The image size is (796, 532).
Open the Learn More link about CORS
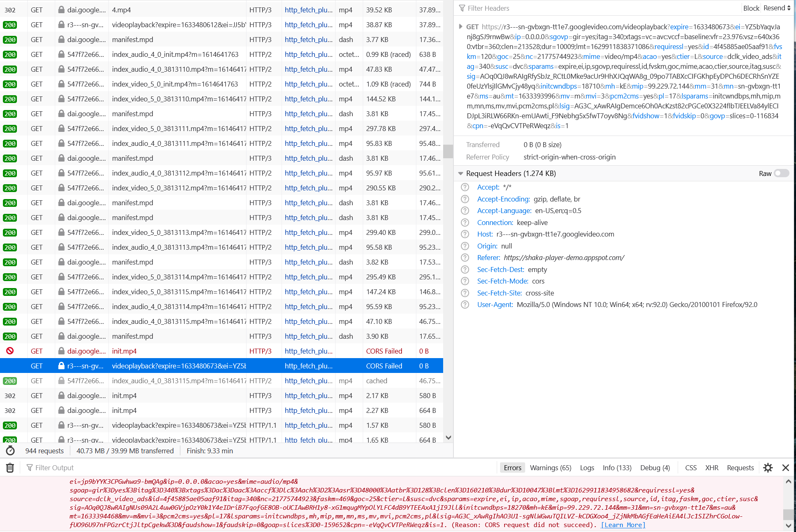(622, 525)
